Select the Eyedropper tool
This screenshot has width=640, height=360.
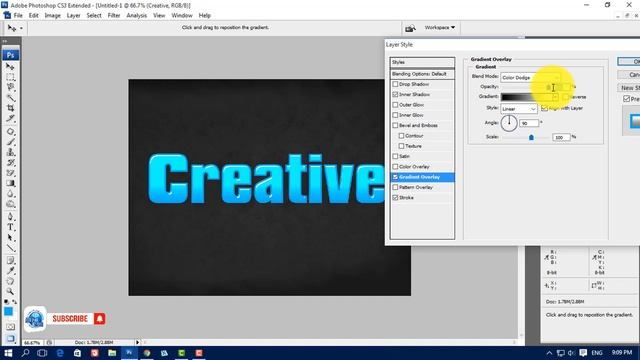coord(11,271)
